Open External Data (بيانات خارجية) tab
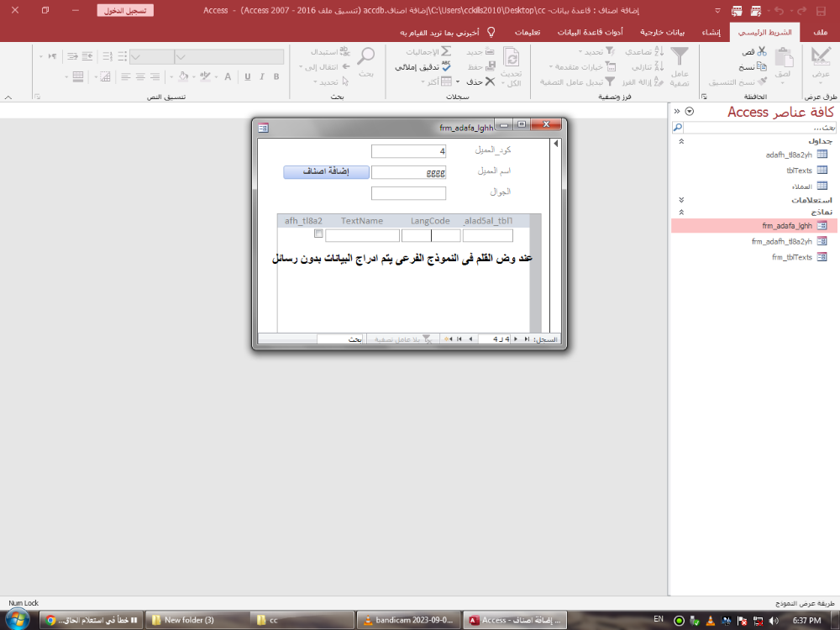Image resolution: width=840 pixels, height=630 pixels. click(662, 32)
